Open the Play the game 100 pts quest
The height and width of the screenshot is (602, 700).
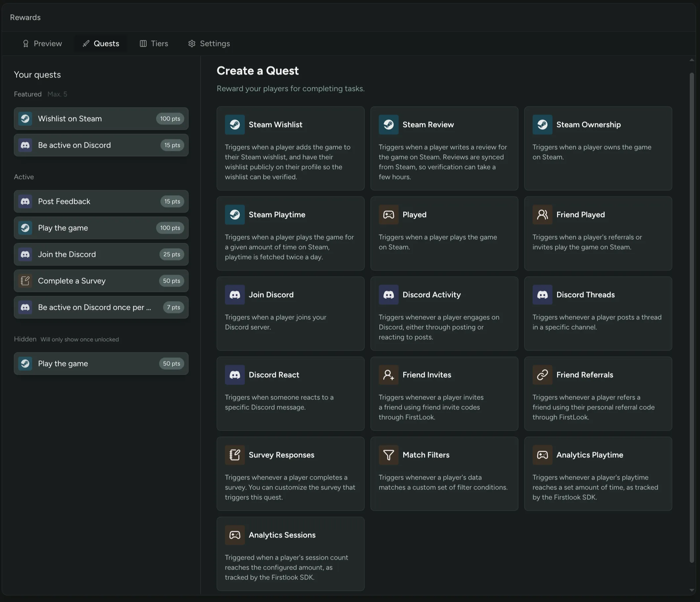(101, 228)
